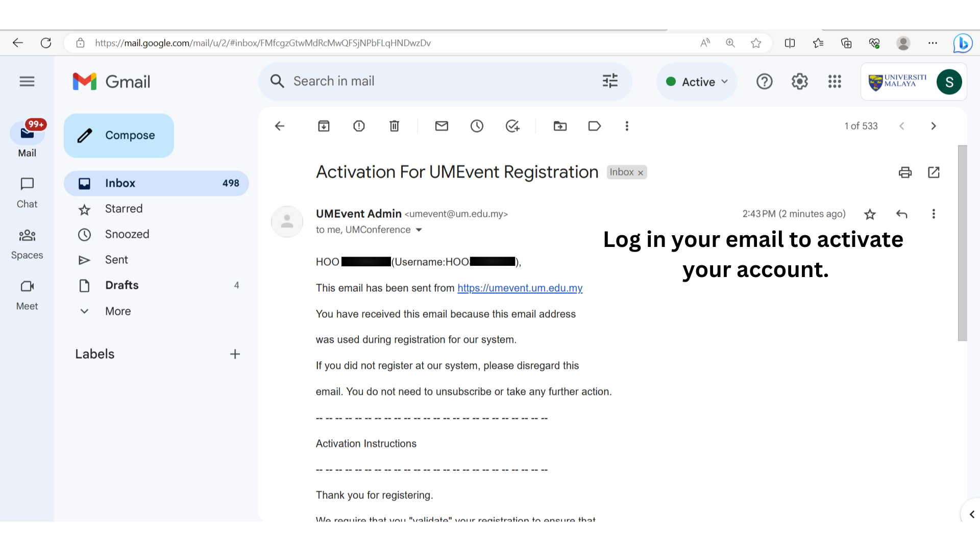Viewport: 980px width, 551px height.
Task: Expand recipient details arrow
Action: pos(419,230)
